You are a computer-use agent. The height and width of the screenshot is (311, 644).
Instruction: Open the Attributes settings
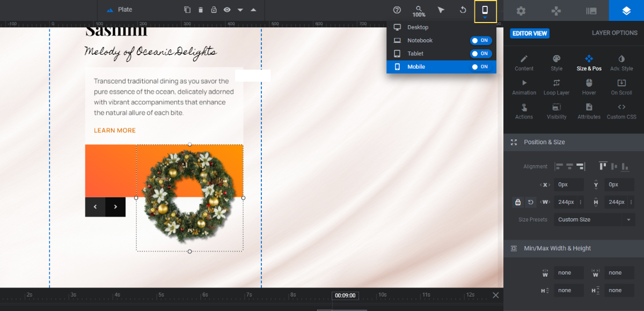coord(589,111)
